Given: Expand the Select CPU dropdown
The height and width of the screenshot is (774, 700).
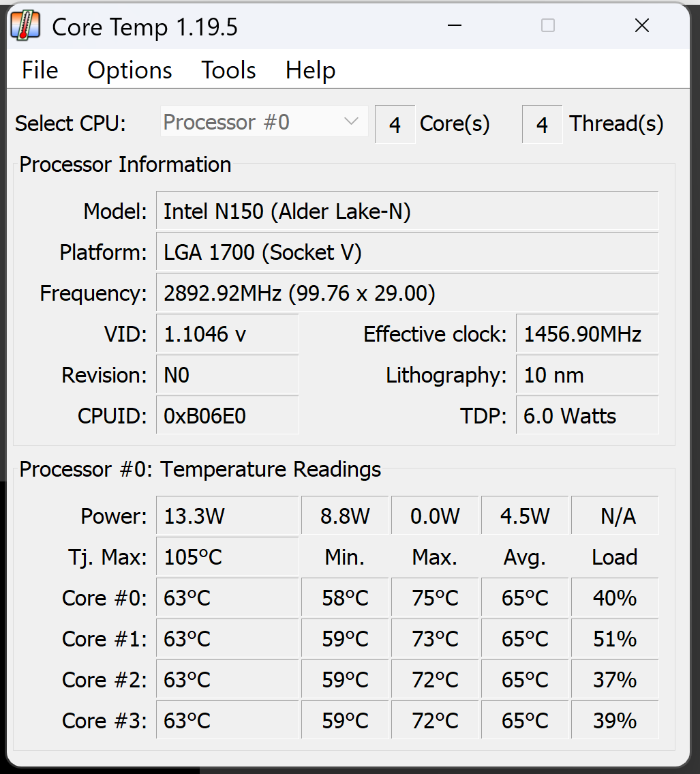Looking at the screenshot, I should pyautogui.click(x=263, y=122).
